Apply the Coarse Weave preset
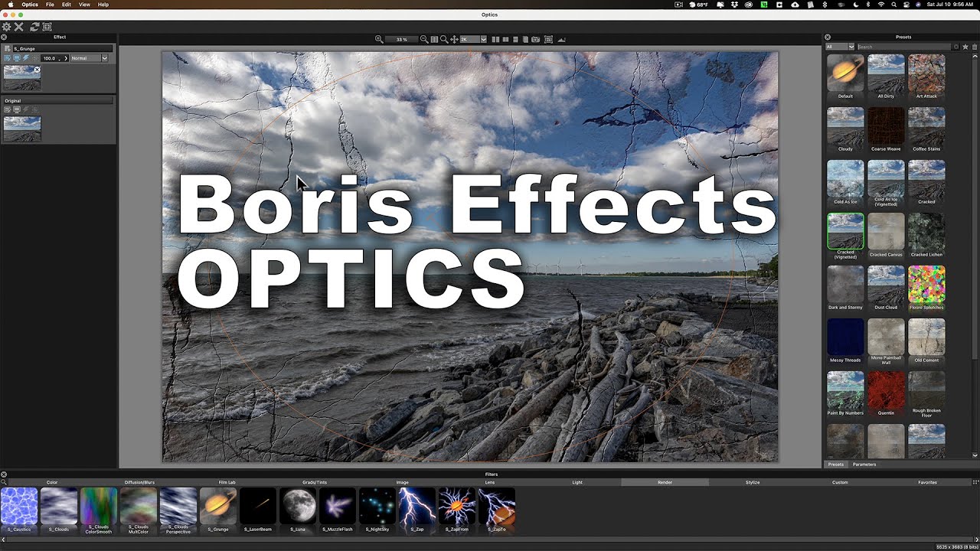This screenshot has width=980, height=551. 886,129
